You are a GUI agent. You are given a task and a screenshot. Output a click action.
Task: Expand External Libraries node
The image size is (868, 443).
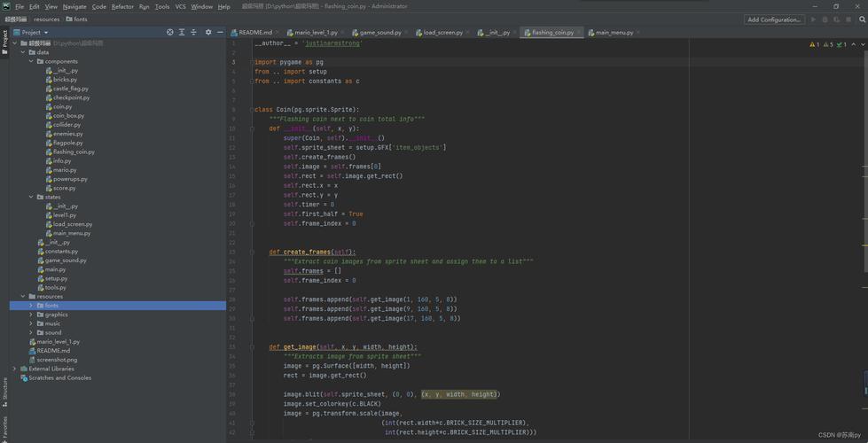(x=15, y=369)
